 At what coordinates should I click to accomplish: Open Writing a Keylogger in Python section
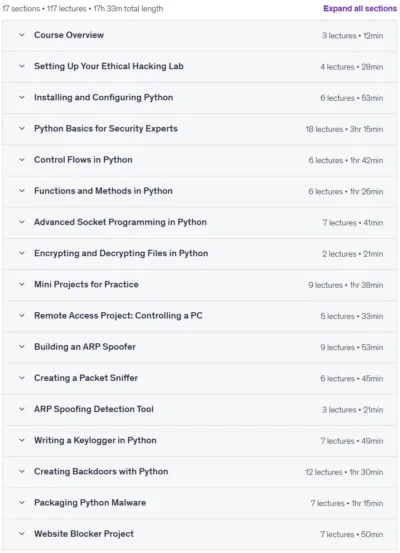95,440
